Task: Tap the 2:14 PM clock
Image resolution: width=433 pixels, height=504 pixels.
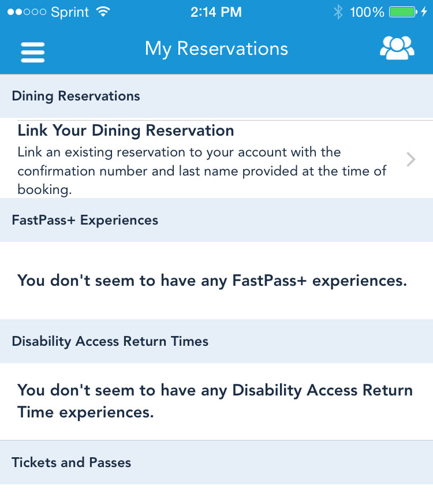Action: 216,12
